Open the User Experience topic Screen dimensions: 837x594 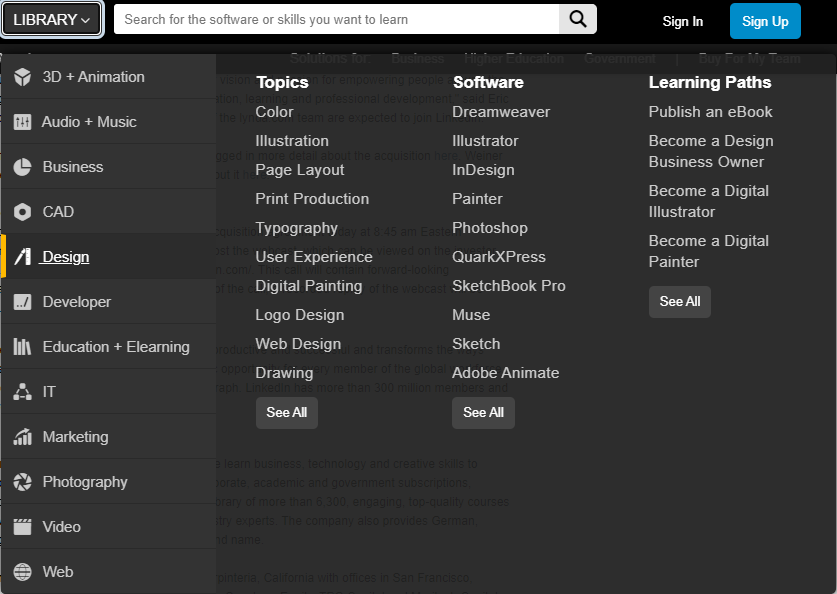click(x=314, y=257)
